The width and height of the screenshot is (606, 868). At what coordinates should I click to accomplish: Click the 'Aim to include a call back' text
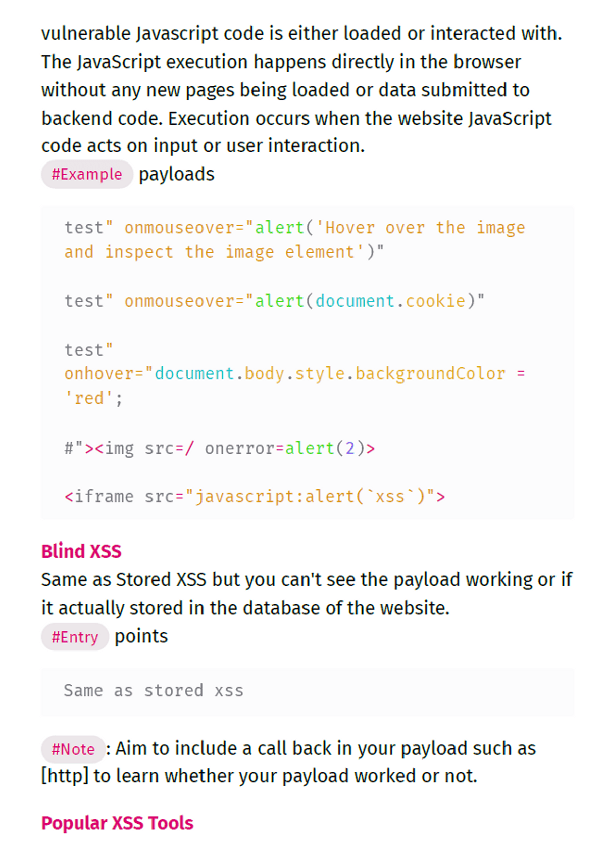point(325,749)
